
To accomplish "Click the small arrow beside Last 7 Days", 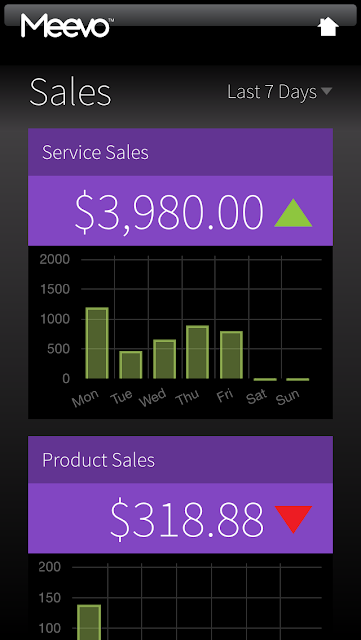I will (x=327, y=91).
